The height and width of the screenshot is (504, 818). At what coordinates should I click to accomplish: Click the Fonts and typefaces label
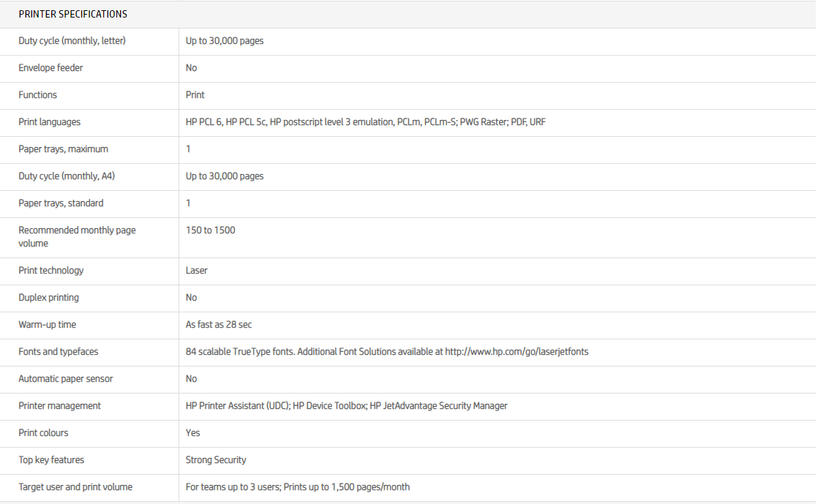coord(58,352)
